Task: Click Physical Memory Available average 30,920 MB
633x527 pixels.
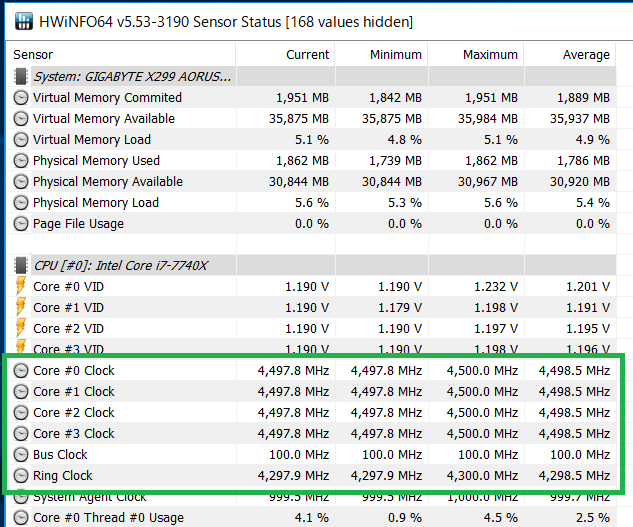Action: point(580,181)
